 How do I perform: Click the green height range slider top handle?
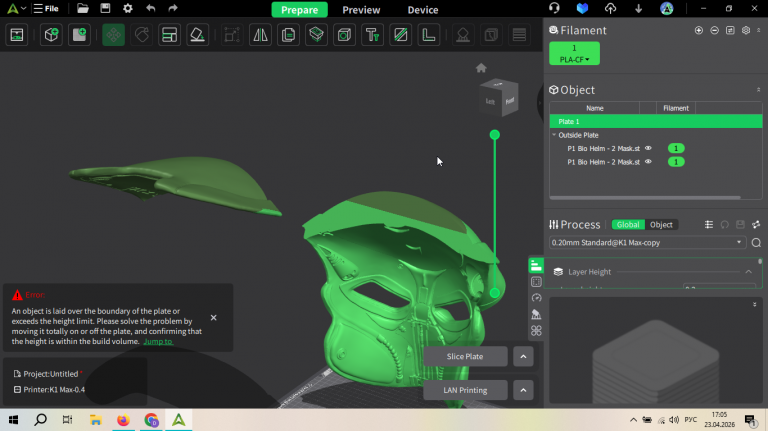pos(494,134)
